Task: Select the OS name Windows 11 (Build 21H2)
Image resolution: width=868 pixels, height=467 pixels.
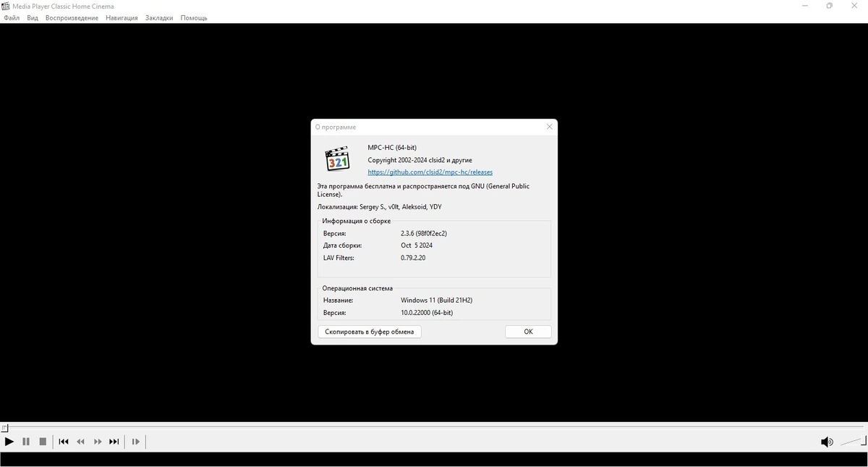Action: pos(437,300)
